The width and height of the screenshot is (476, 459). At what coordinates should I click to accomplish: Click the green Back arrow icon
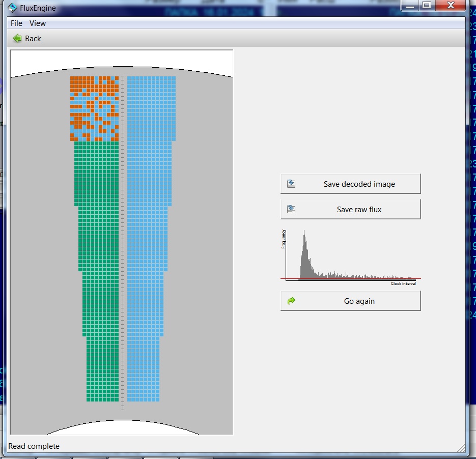[17, 39]
